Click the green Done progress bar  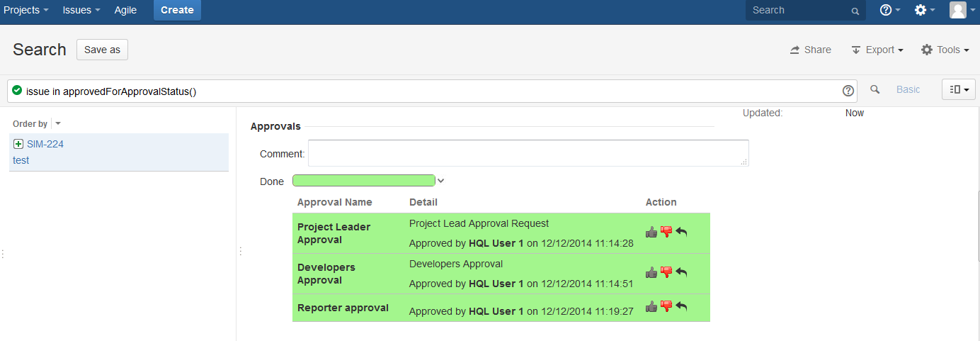(x=363, y=181)
